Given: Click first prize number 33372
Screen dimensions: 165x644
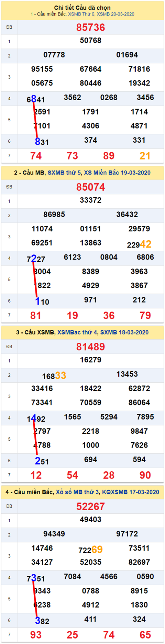Looking at the screenshot, I should click(91, 200).
